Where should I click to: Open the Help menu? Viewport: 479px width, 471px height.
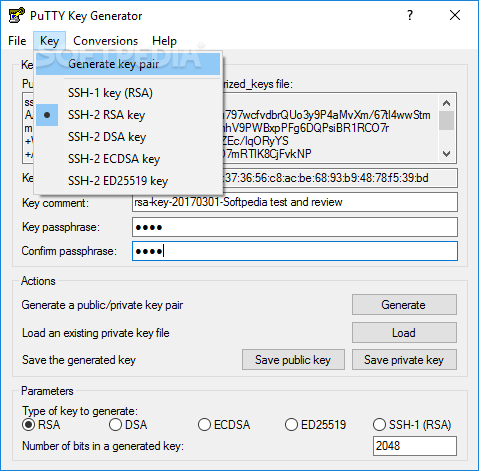164,41
